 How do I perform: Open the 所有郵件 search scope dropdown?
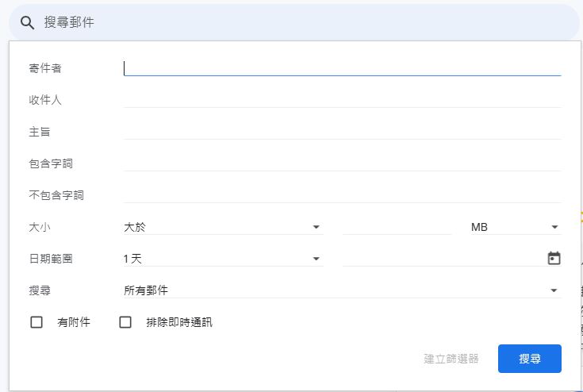click(342, 290)
